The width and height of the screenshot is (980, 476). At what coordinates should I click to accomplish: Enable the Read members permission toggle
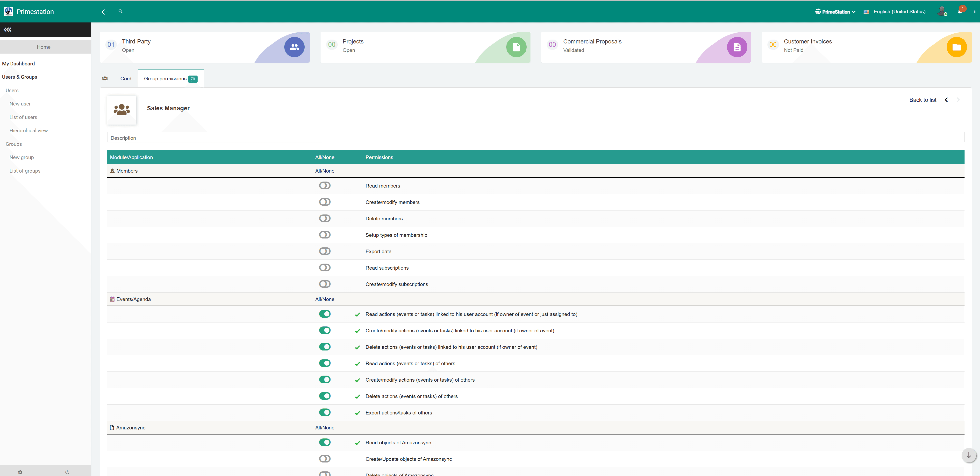324,186
